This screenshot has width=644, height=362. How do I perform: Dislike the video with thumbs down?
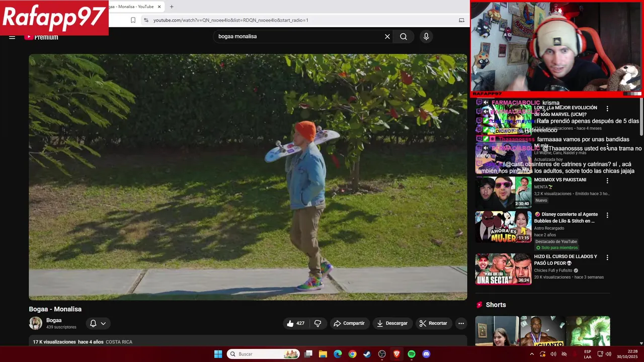(x=317, y=323)
